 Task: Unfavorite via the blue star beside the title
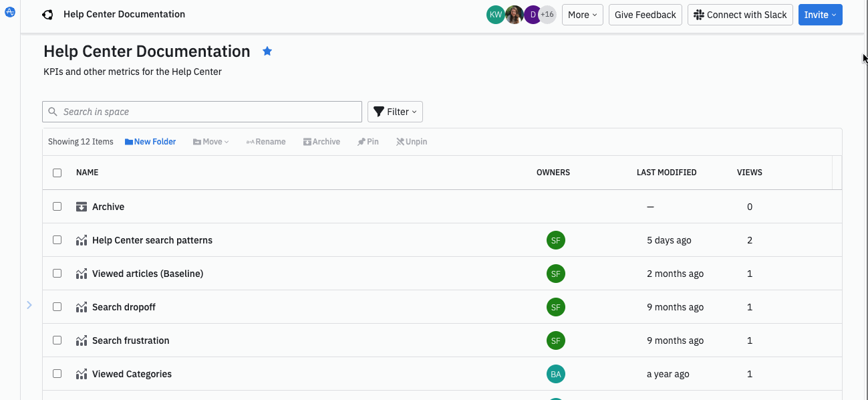267,51
